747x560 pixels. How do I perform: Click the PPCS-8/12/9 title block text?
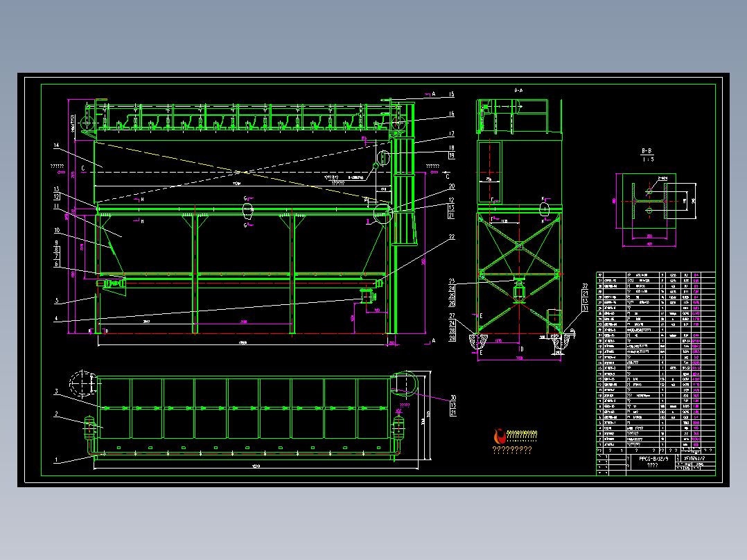[653, 459]
